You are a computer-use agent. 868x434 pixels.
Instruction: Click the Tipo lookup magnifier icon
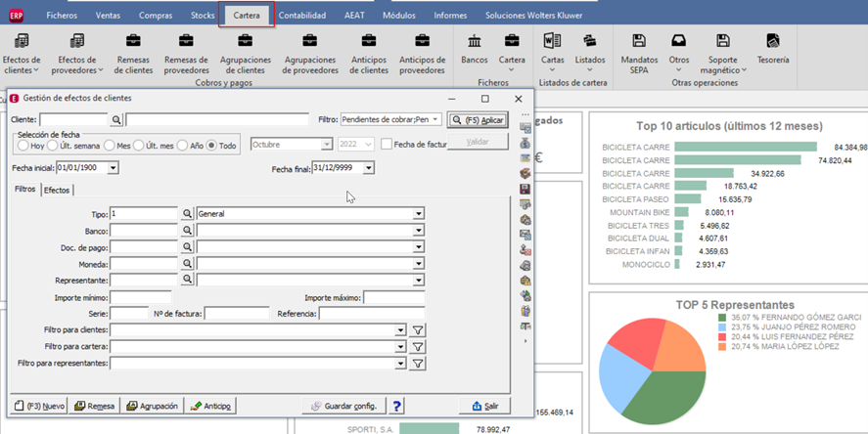tap(187, 213)
